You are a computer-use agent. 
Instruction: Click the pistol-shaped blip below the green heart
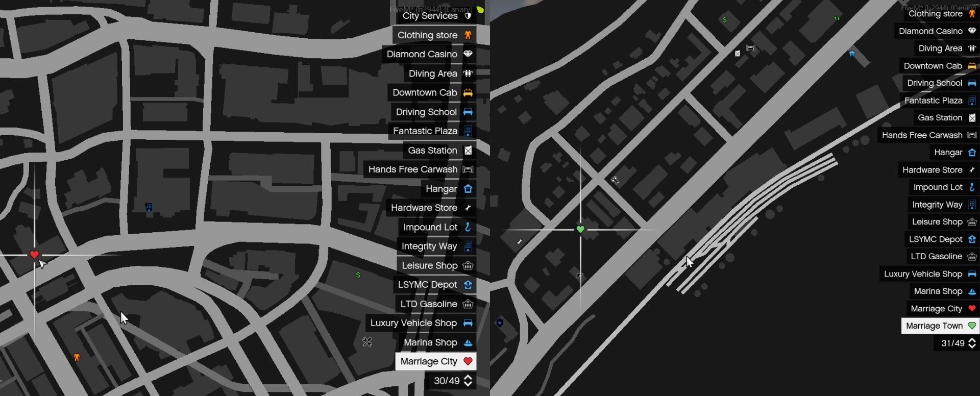click(580, 276)
